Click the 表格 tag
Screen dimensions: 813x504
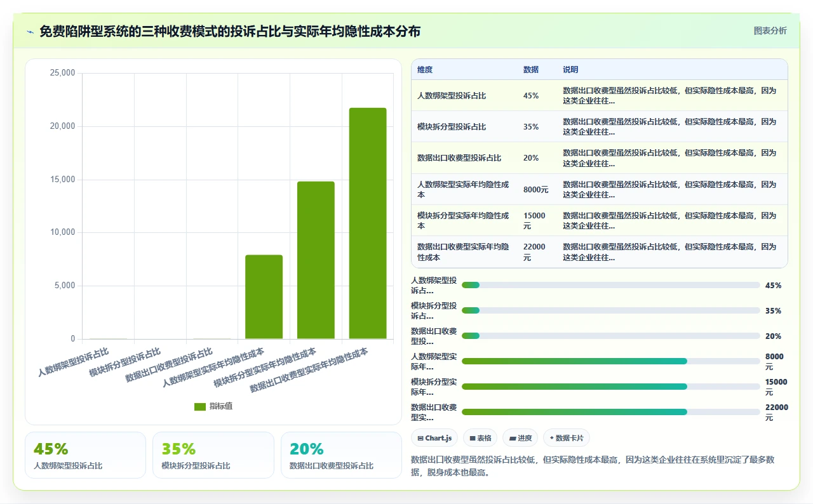(x=480, y=438)
